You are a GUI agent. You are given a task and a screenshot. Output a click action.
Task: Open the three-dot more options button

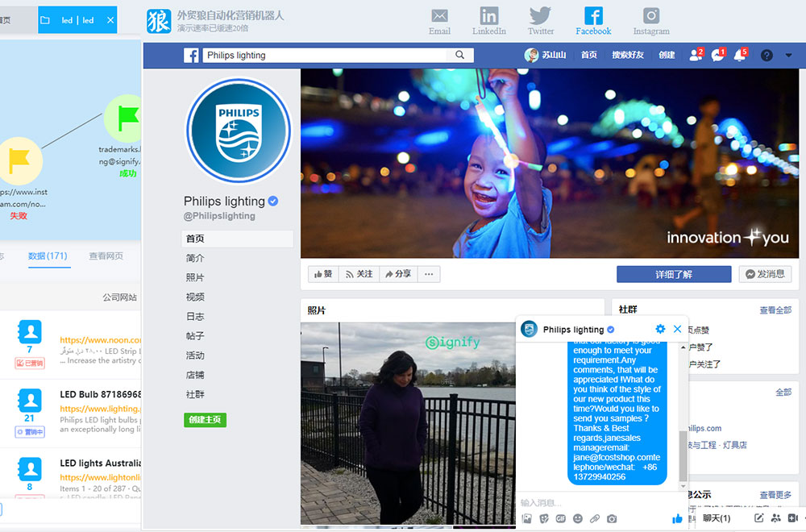pos(429,274)
